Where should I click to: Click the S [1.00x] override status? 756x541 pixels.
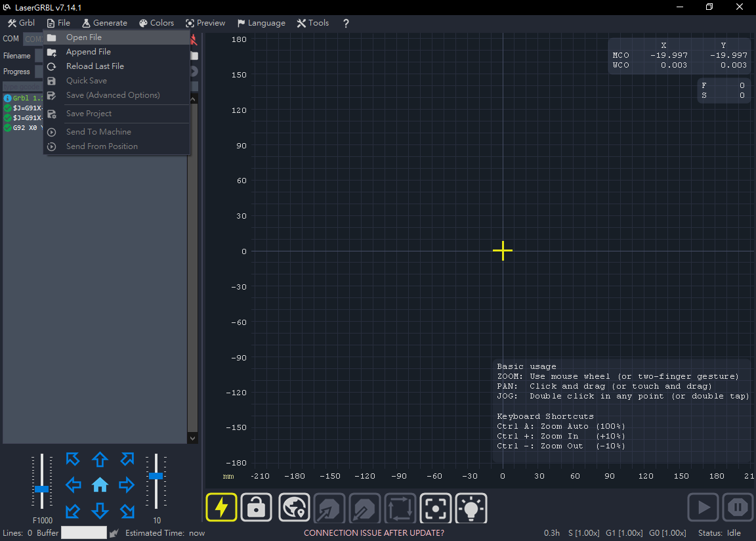point(584,533)
